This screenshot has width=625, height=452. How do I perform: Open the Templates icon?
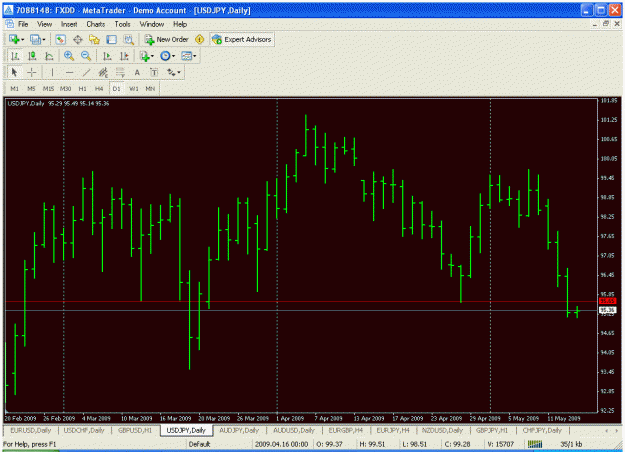[187, 56]
